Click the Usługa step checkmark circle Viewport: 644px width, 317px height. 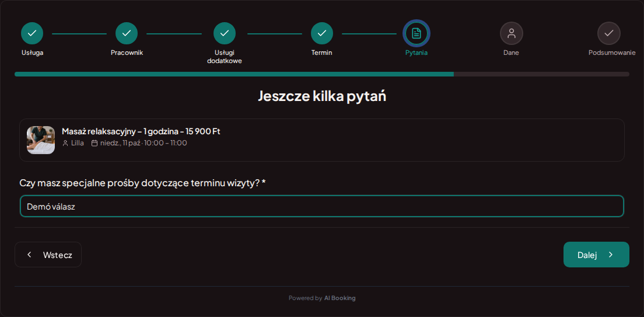(32, 33)
